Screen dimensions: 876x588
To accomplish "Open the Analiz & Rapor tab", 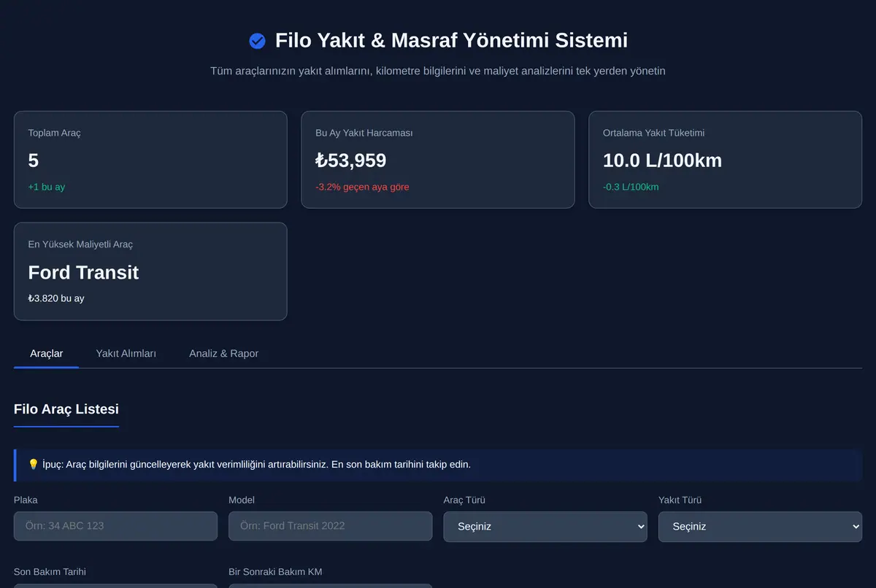I will [223, 353].
